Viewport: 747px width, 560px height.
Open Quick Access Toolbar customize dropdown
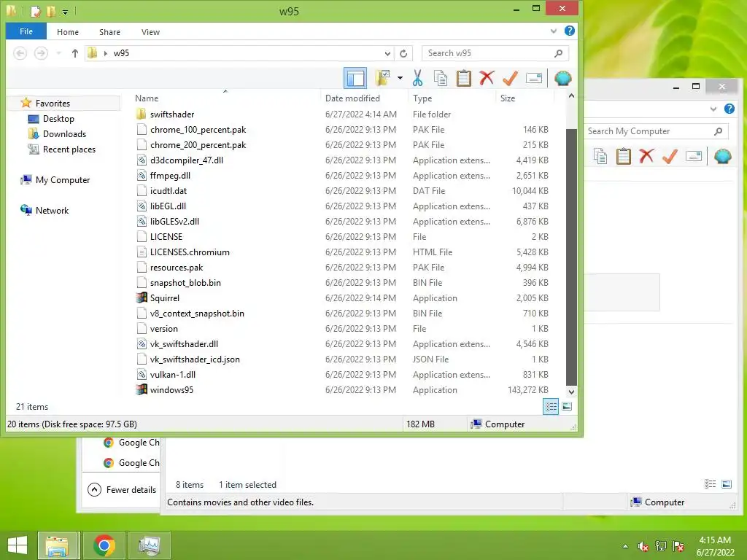(x=65, y=11)
